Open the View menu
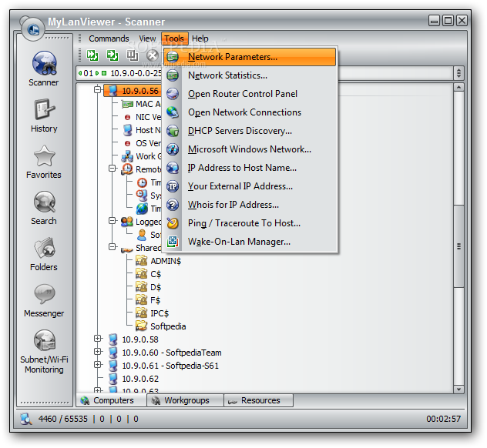The width and height of the screenshot is (487, 448). pyautogui.click(x=147, y=38)
